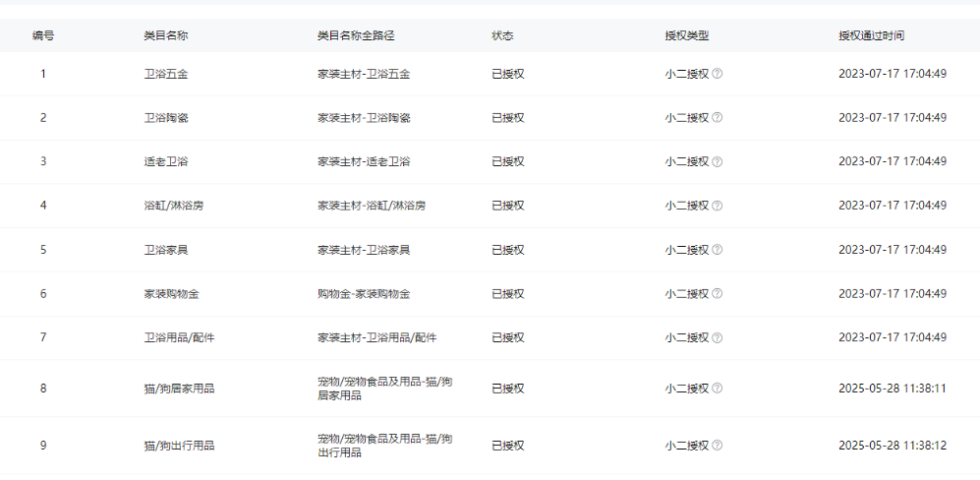Click help icon beside 小二授权 for 卫浴陶瓷

click(718, 118)
